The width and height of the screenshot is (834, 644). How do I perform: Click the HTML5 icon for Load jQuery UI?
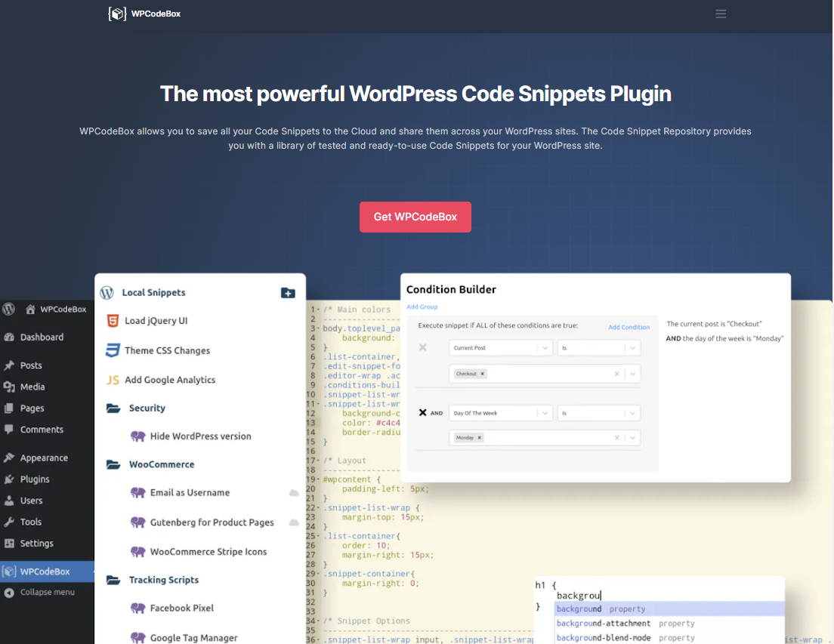click(113, 321)
